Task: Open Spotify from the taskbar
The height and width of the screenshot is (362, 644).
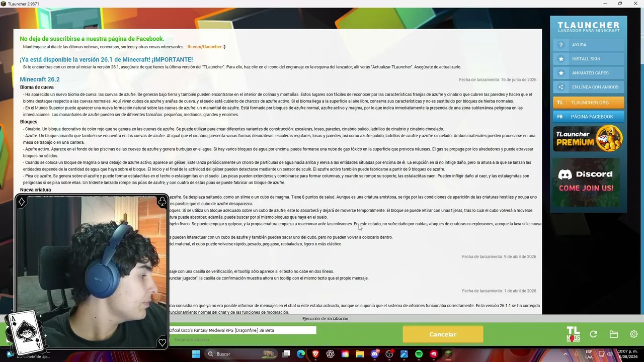Action: tap(419, 354)
